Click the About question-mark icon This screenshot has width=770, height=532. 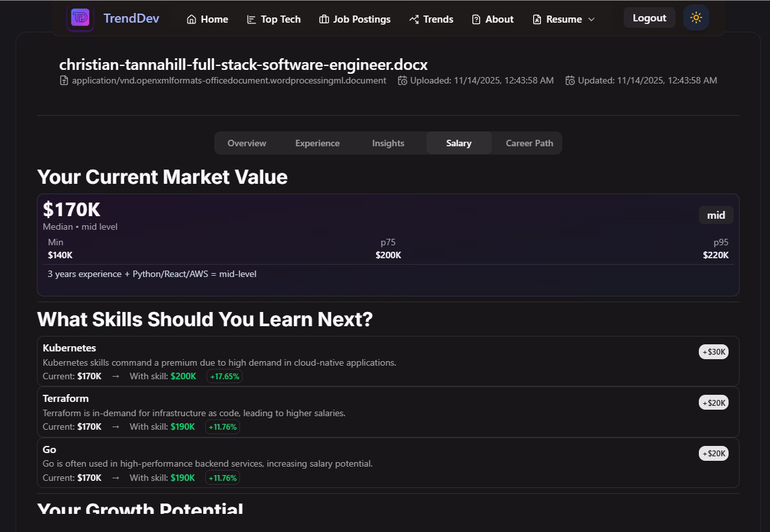tap(476, 19)
